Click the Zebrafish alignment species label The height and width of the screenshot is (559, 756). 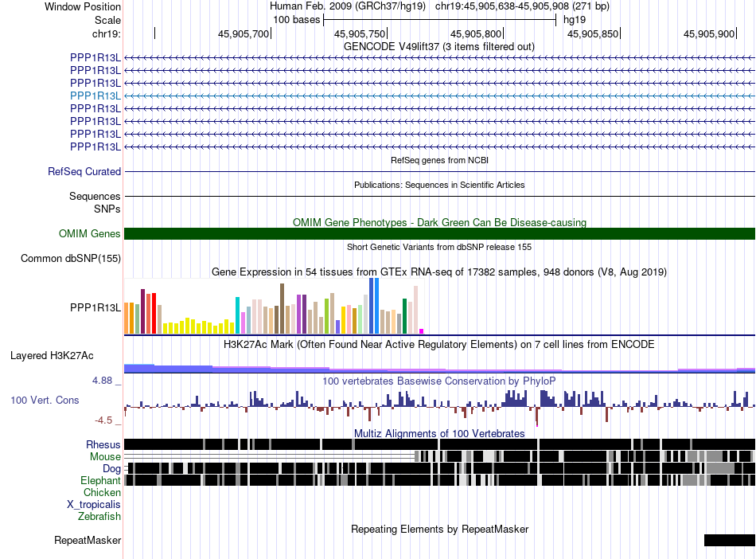[99, 517]
